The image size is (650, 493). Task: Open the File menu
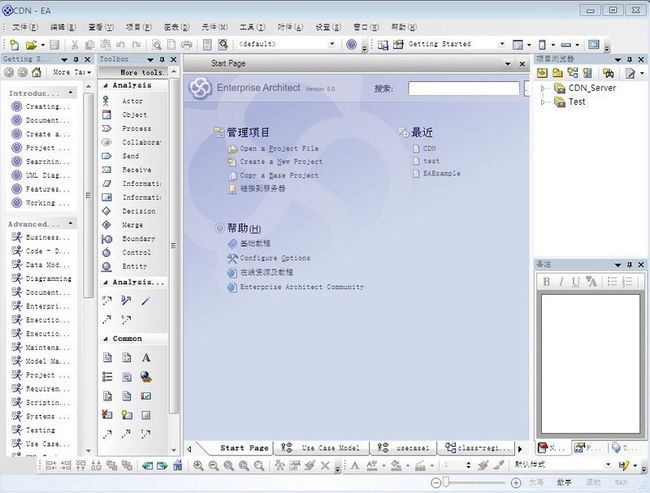(x=25, y=27)
